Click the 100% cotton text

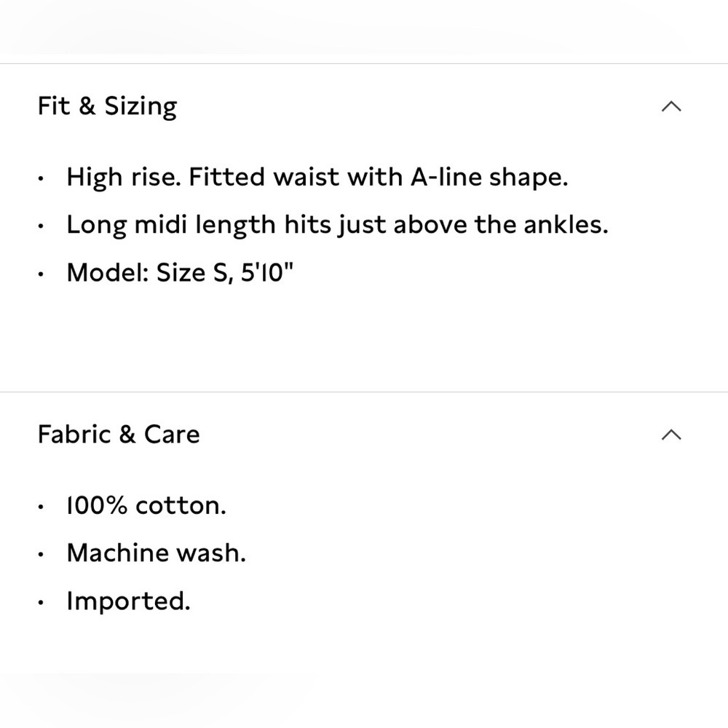146,506
